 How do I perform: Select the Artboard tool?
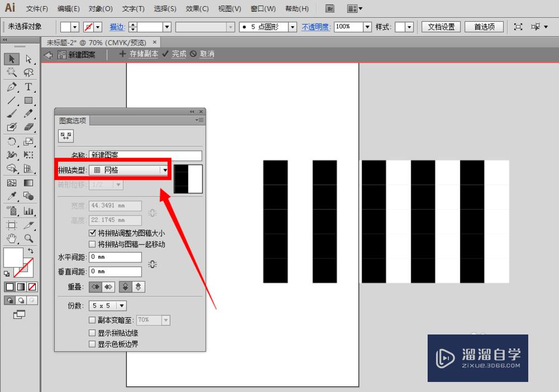[11, 225]
